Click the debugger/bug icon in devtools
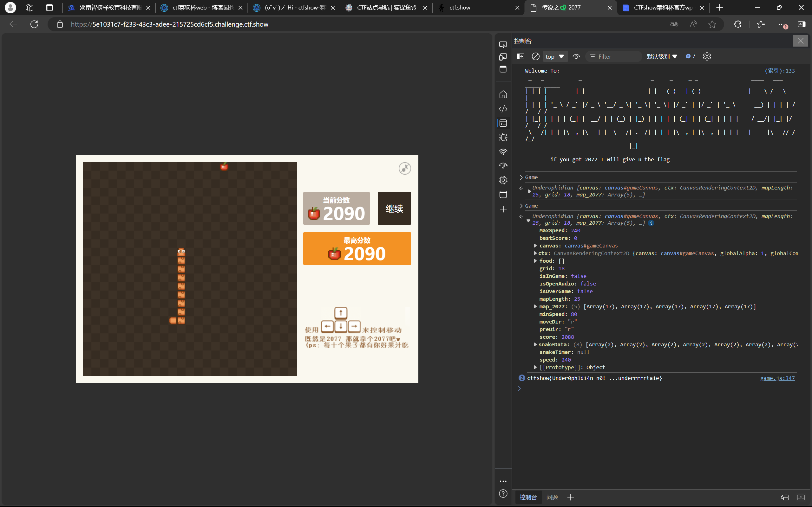 502,137
